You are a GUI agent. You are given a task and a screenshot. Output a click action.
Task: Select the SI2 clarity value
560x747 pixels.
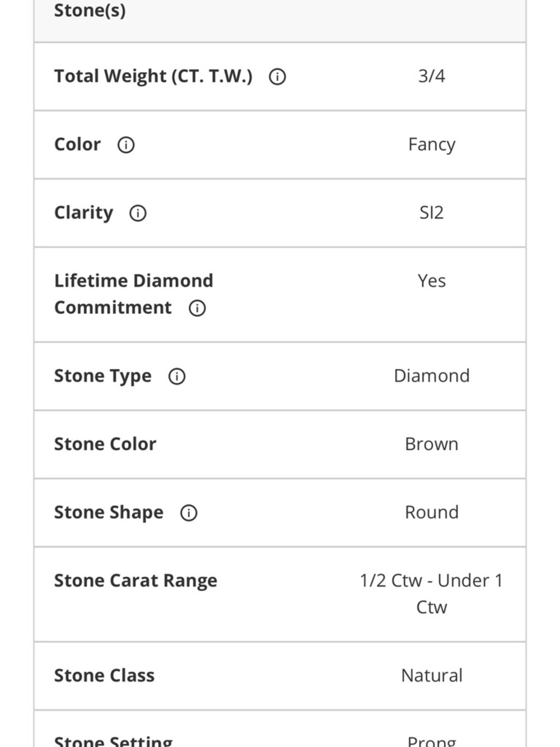(x=431, y=213)
